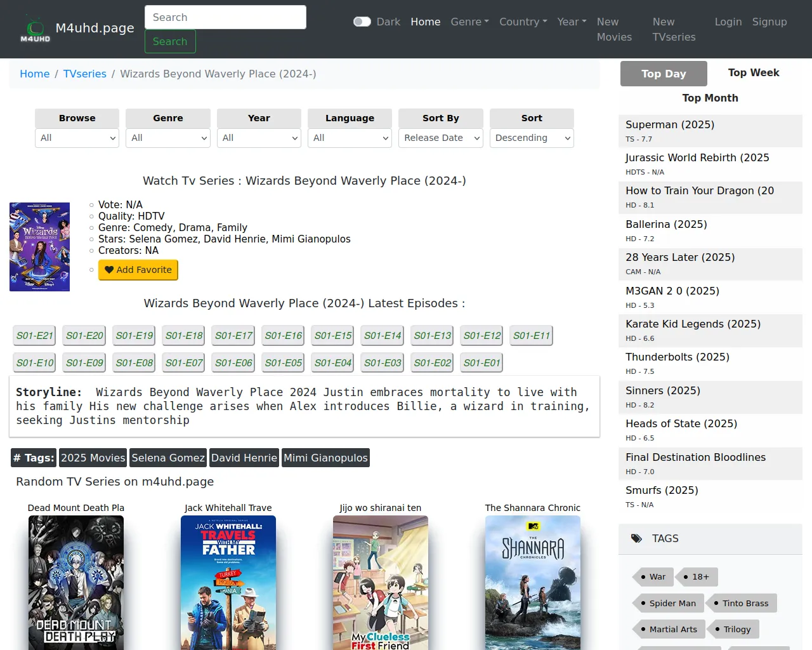
Task: Open the Dead Mount Death Play poster
Action: coord(76,583)
